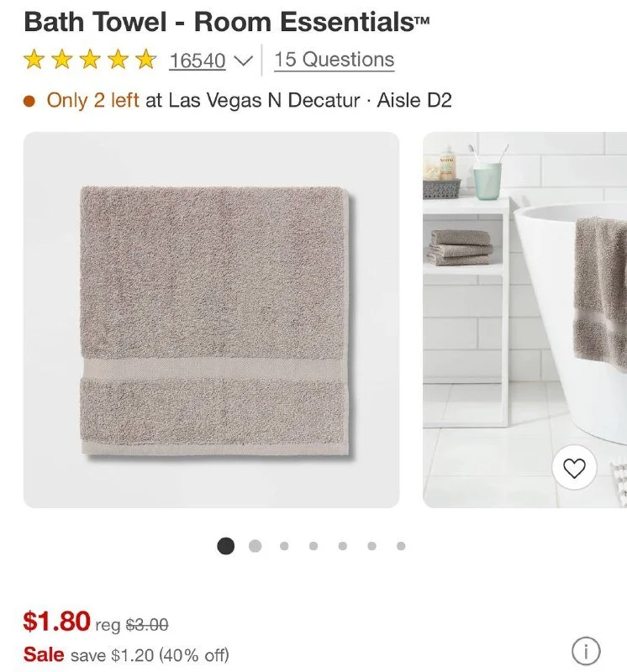Click the fifth rating star
This screenshot has width=627, height=672.
click(x=145, y=59)
